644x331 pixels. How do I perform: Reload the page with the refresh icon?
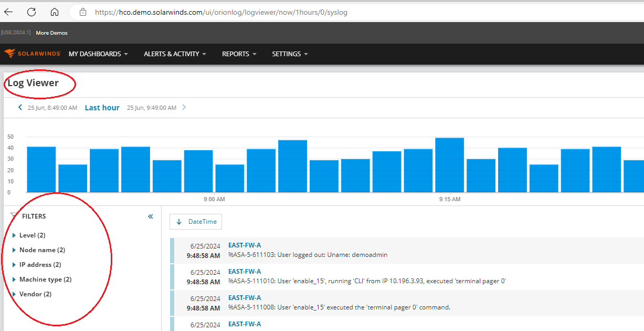click(31, 12)
